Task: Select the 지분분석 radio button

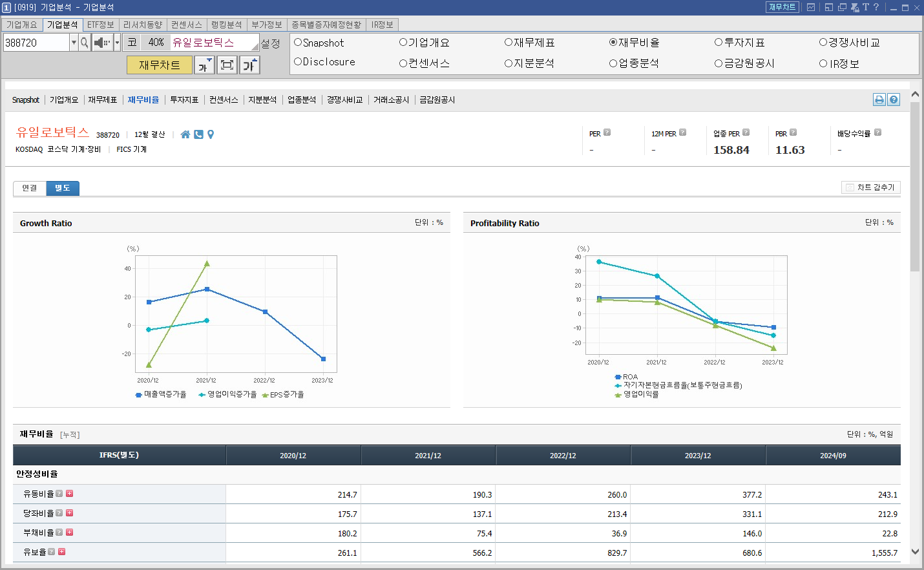Action: 509,63
